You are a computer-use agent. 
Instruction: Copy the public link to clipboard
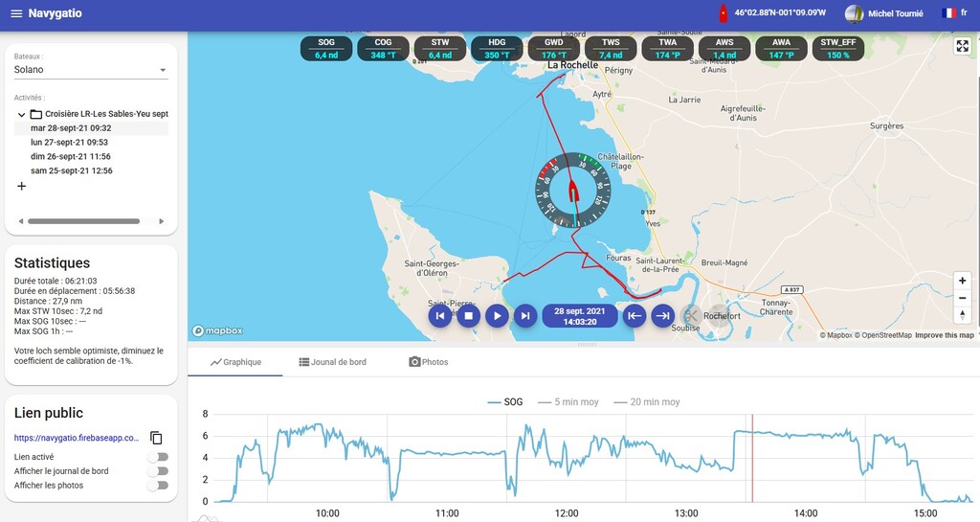pos(156,438)
